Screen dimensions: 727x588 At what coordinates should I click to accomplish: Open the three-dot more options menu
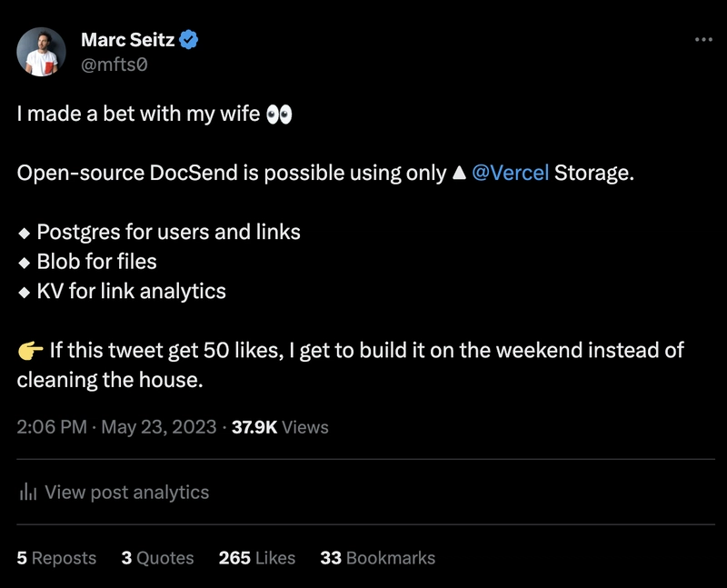coord(703,39)
